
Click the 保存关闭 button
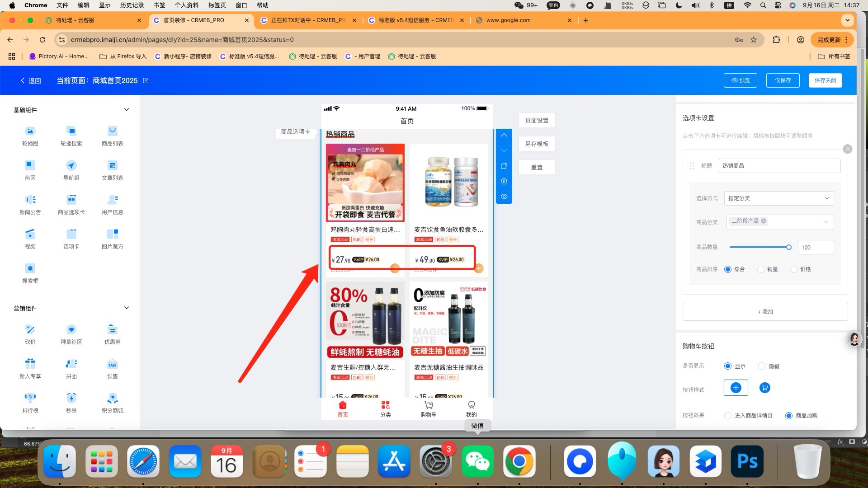point(825,80)
